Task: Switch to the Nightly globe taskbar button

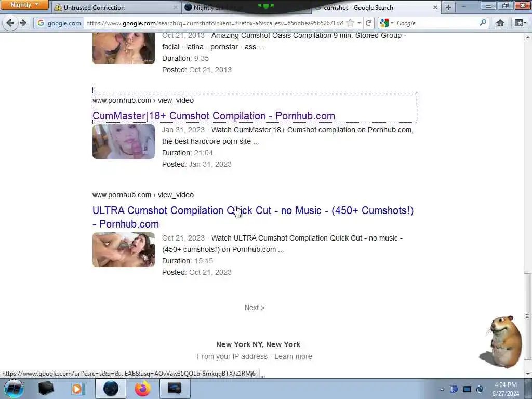Action: point(111,389)
